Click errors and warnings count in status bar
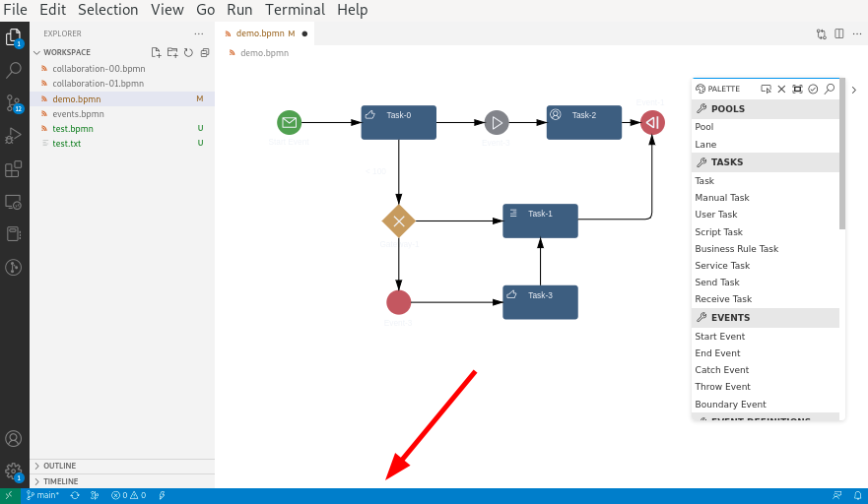 pos(128,496)
